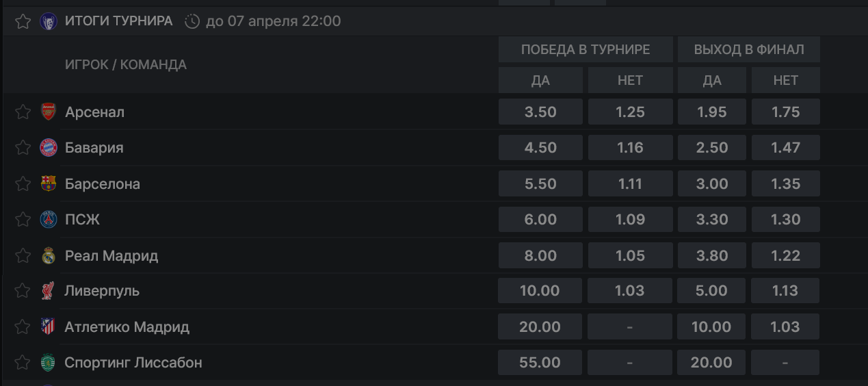Click the Bayern Munich crest icon
The image size is (868, 386).
pos(48,147)
